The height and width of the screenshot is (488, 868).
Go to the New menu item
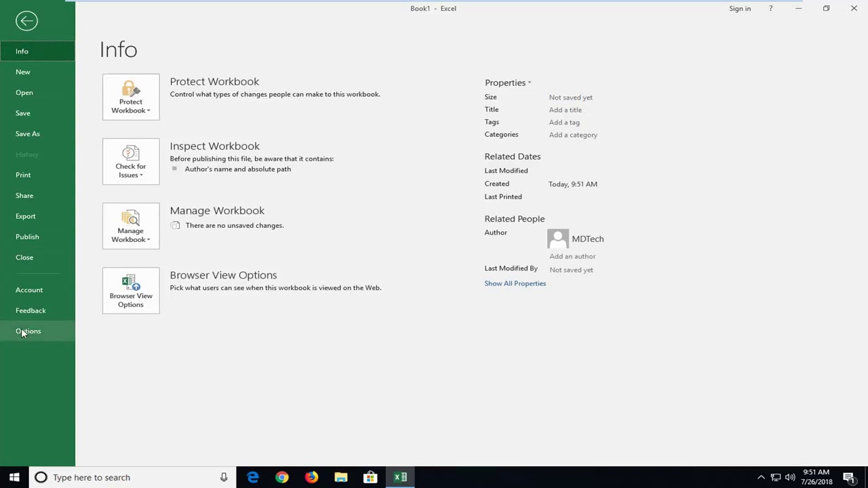click(x=37, y=72)
